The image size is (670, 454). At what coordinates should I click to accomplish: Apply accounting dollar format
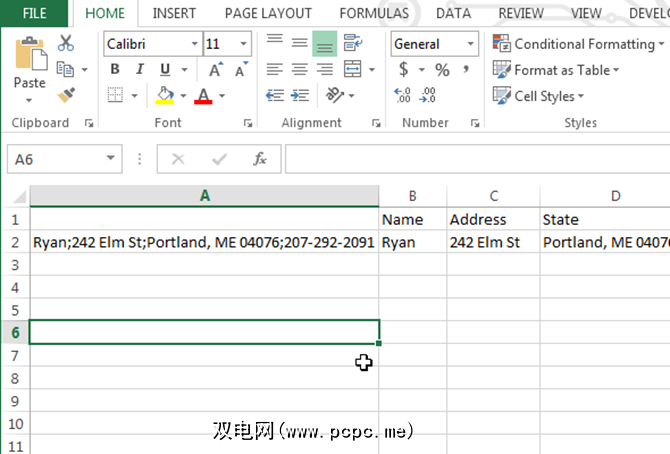click(x=403, y=69)
